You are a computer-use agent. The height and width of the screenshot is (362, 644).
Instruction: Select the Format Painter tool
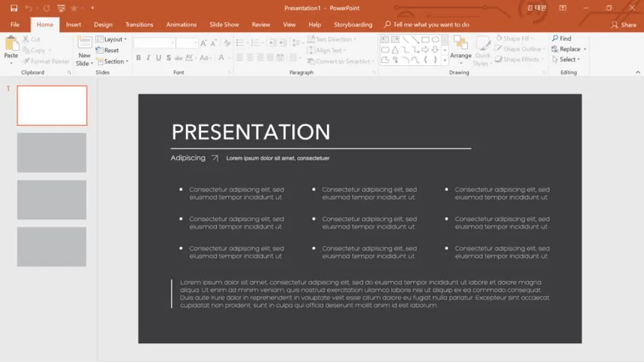(46, 61)
